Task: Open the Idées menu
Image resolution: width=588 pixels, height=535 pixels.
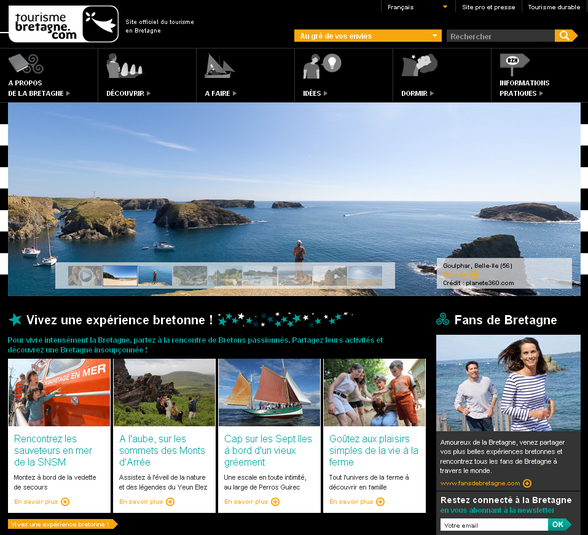Action: tap(315, 93)
